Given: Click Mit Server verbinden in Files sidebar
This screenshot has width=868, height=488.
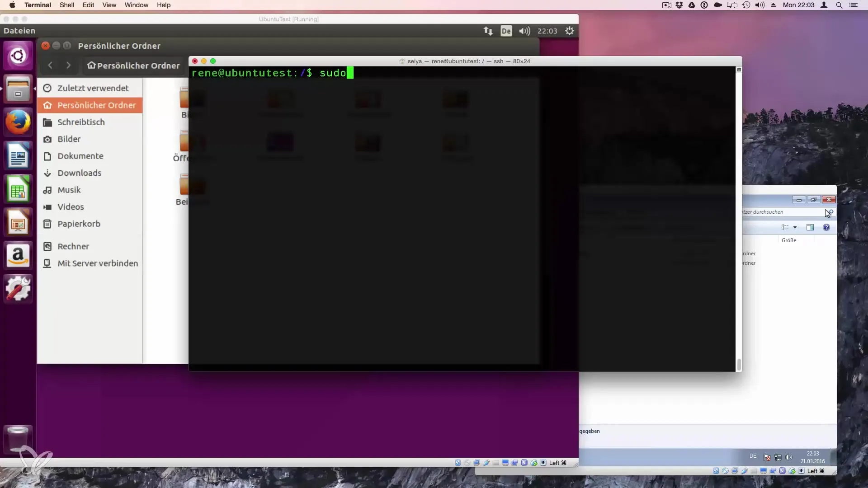Looking at the screenshot, I should click(90, 263).
